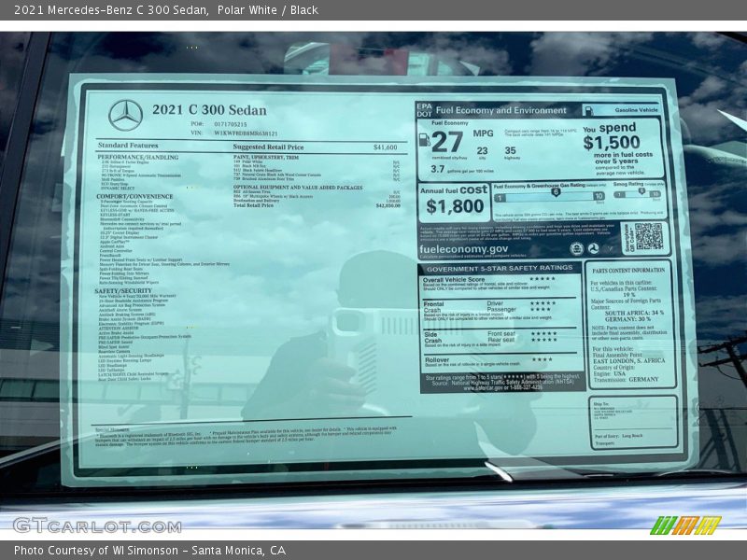747x560 pixels.
Task: Click the colorful WM logo in bottom corner
Action: coord(685,525)
